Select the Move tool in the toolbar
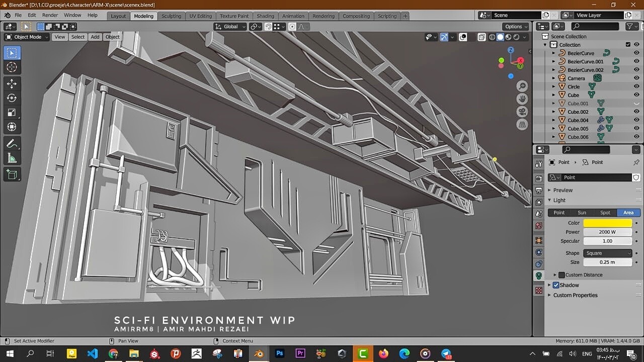This screenshot has width=644, height=362. tap(12, 83)
